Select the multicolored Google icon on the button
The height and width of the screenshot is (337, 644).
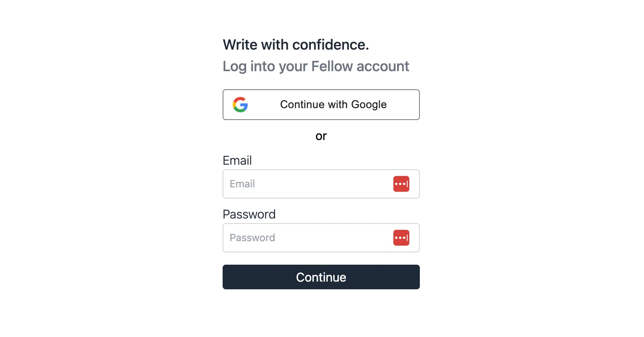pos(240,104)
